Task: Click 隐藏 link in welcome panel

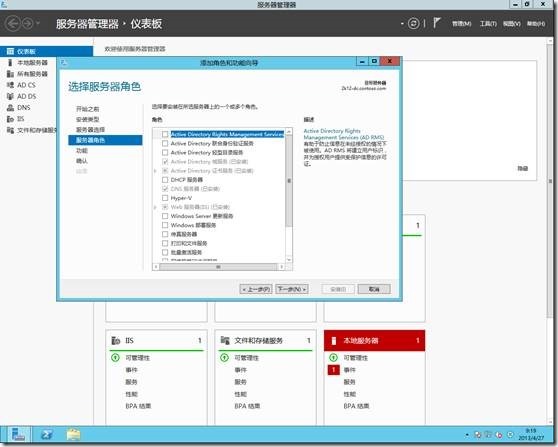Action: coord(522,168)
